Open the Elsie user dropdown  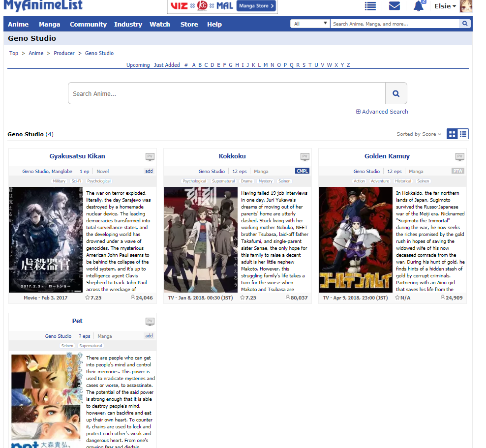click(x=445, y=6)
